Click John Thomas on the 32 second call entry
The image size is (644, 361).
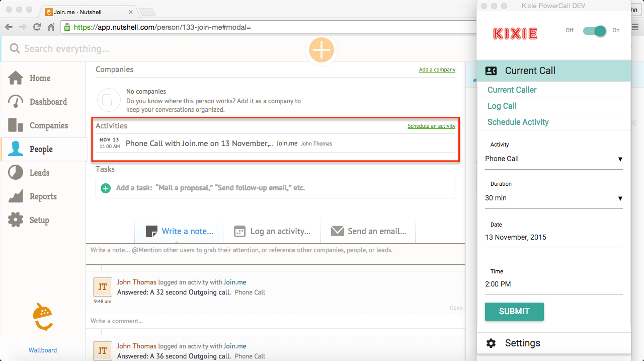tap(137, 282)
